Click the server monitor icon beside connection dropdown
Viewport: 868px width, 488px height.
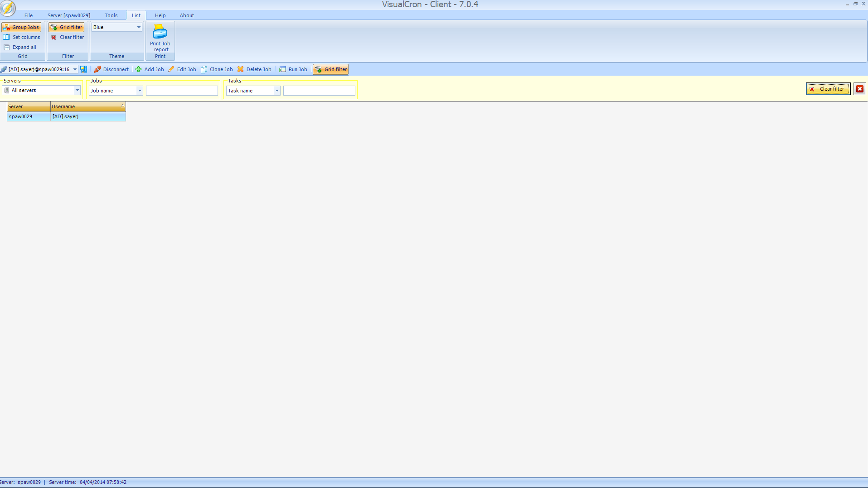pyautogui.click(x=84, y=69)
